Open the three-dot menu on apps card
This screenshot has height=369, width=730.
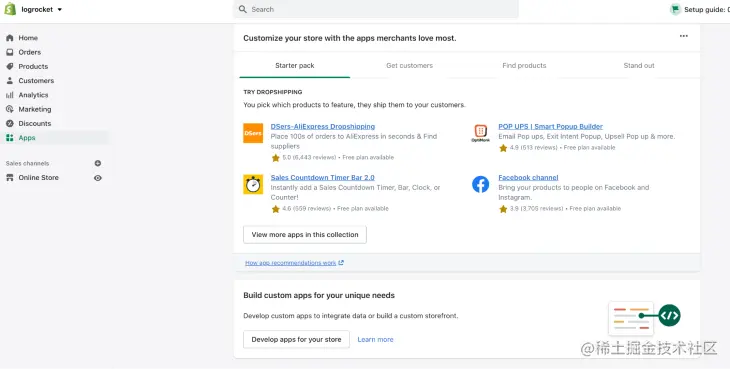(x=683, y=36)
